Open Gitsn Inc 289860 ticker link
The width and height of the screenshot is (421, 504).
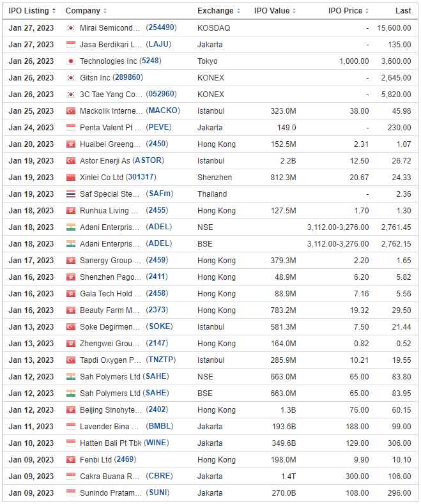[x=128, y=77]
